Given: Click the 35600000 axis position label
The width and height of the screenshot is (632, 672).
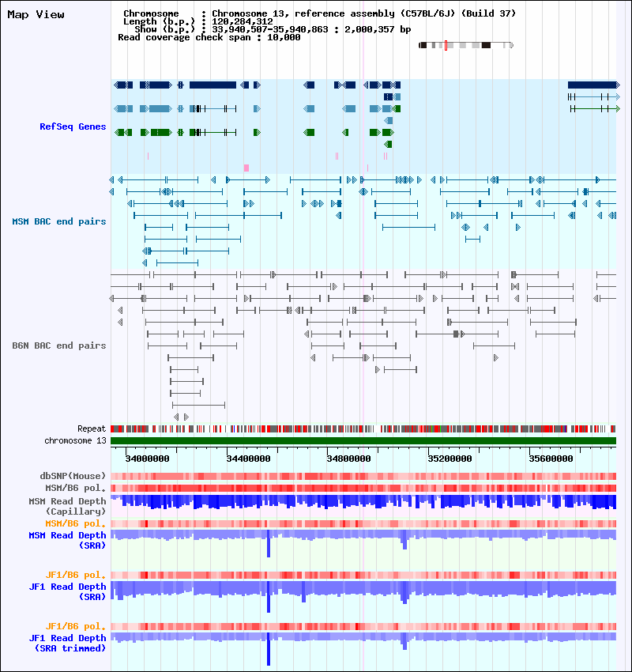Looking at the screenshot, I should [x=551, y=459].
